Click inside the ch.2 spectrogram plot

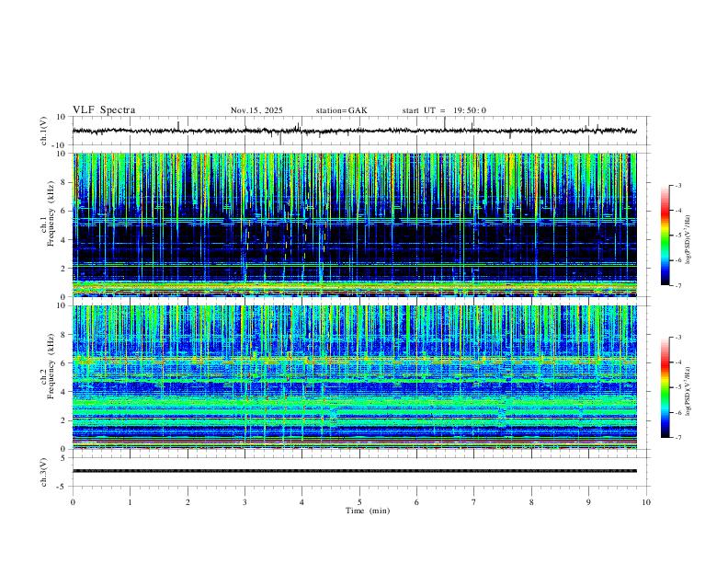point(355,377)
